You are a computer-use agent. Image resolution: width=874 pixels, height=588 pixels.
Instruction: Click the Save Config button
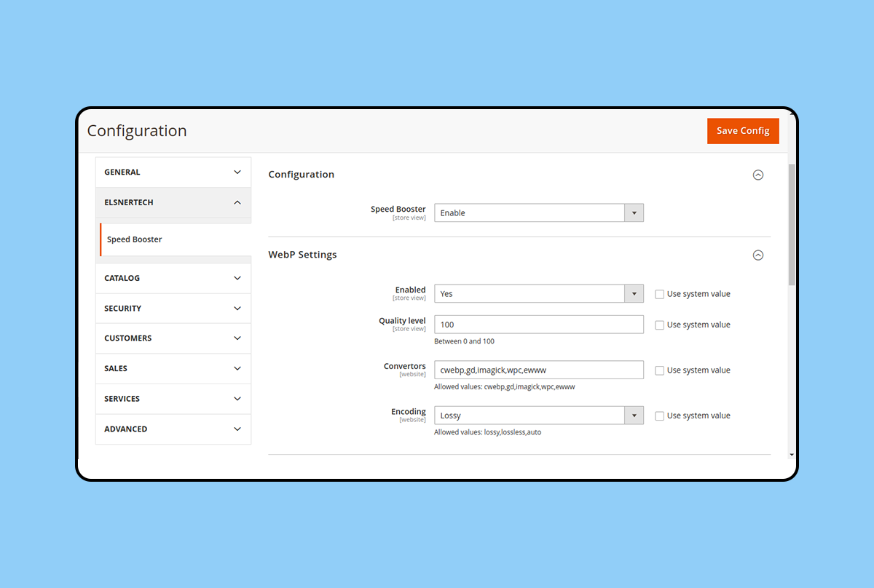coord(742,131)
